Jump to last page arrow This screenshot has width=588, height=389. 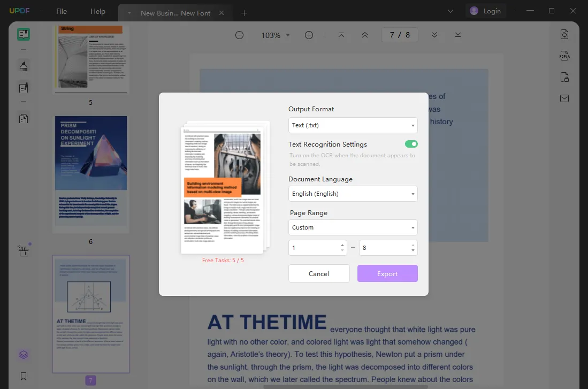pyautogui.click(x=458, y=35)
